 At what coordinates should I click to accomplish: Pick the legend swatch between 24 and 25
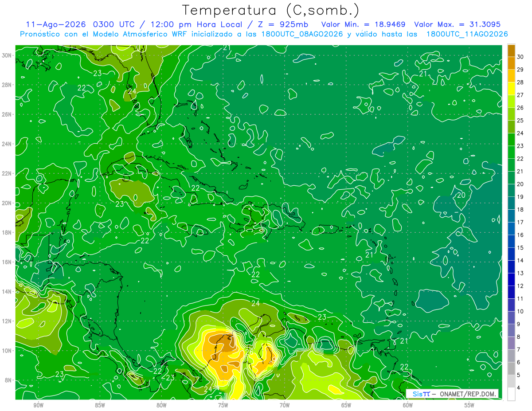click(511, 127)
